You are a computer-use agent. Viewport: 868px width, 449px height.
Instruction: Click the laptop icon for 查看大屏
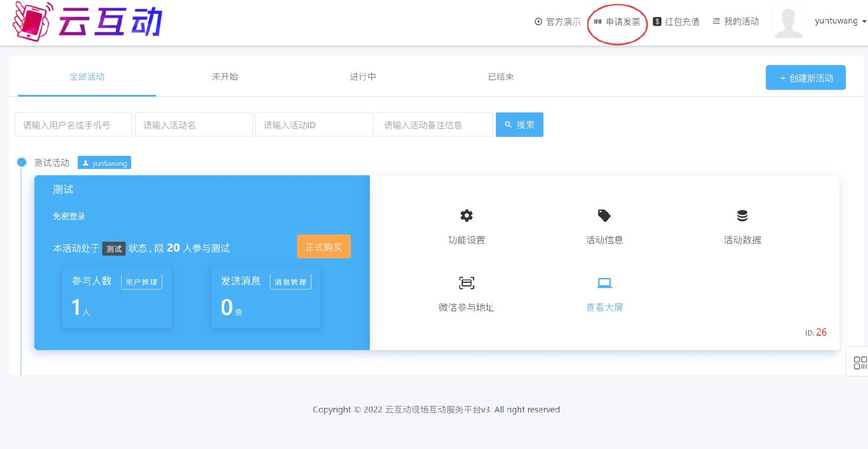pyautogui.click(x=604, y=283)
